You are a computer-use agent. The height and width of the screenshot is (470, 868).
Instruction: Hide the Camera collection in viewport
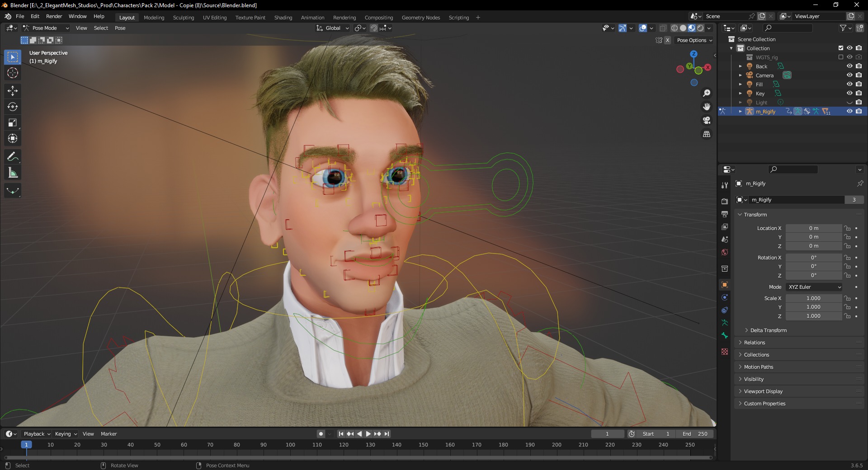coord(849,75)
